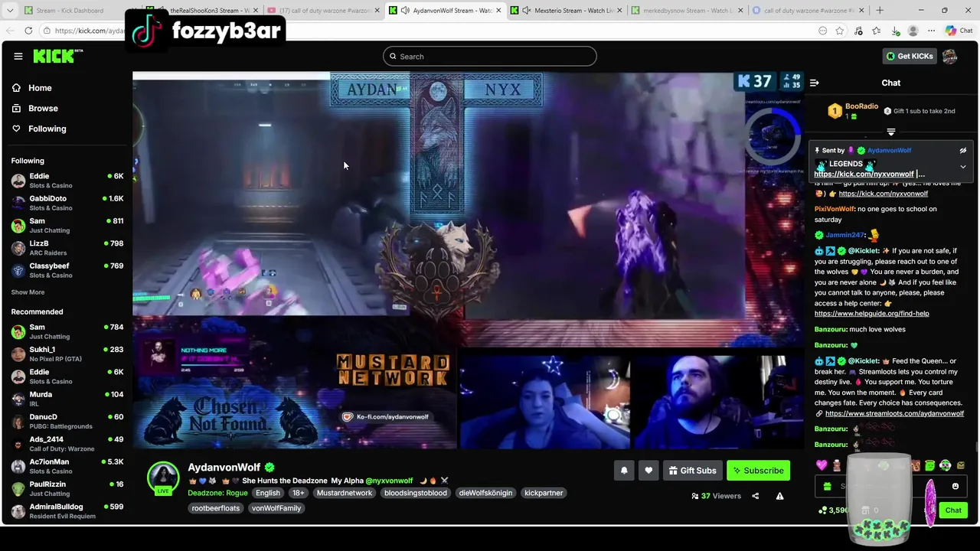Image resolution: width=980 pixels, height=551 pixels.
Task: Click the KICK logo
Action: [x=57, y=56]
